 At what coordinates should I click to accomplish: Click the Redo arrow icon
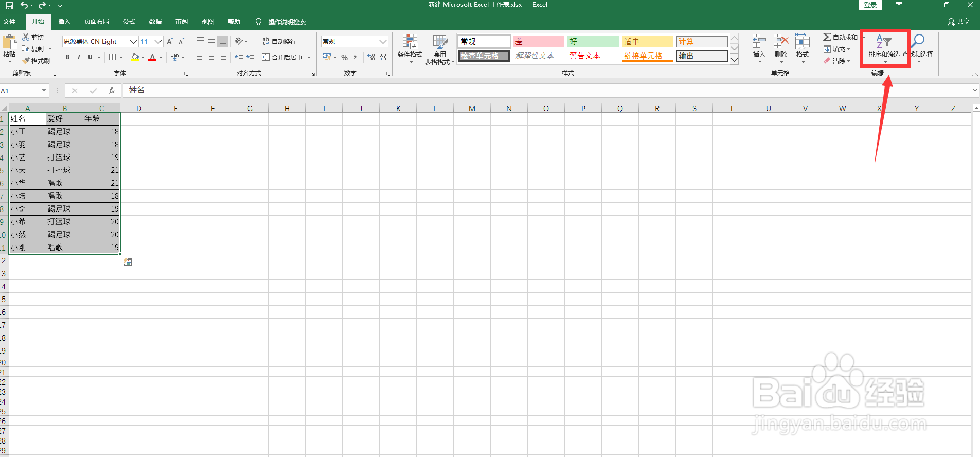coord(42,5)
